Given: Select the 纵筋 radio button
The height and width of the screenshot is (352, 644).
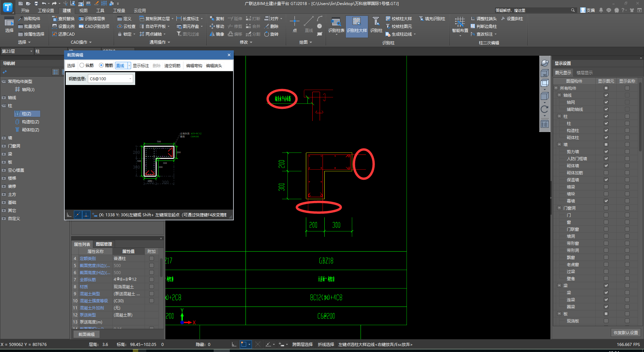Looking at the screenshot, I should [x=82, y=65].
